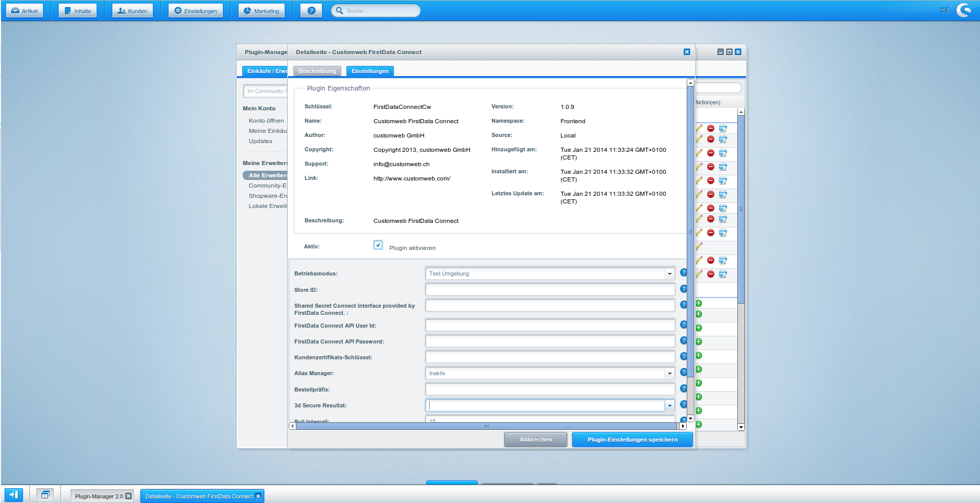Click the Shared Secret input field
The width and height of the screenshot is (980, 503).
pos(550,306)
